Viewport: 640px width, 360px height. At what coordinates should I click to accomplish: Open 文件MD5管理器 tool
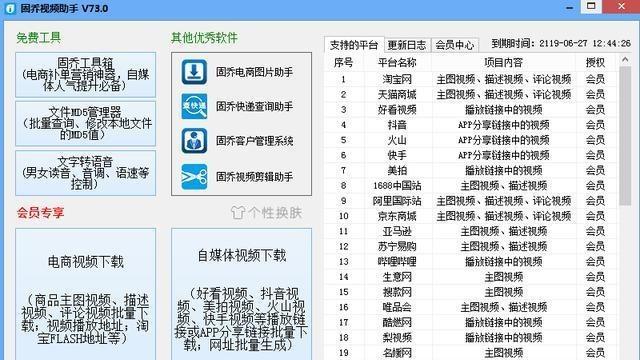pyautogui.click(x=86, y=124)
